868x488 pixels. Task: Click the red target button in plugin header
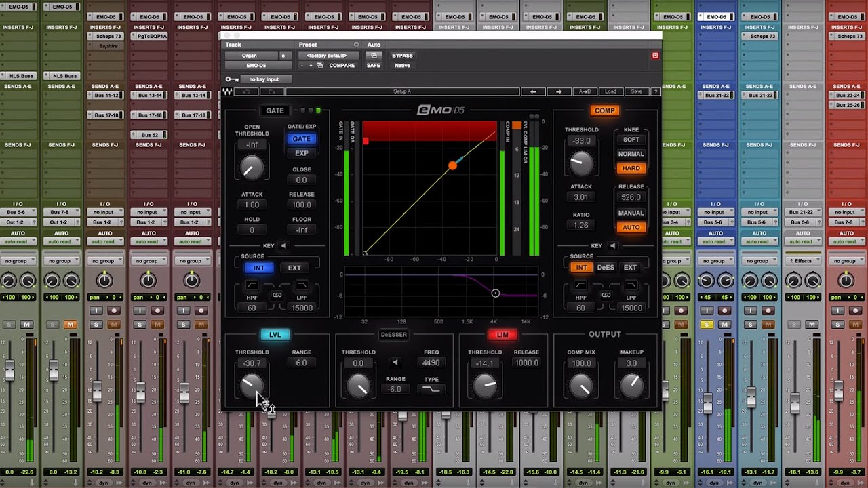click(x=655, y=55)
